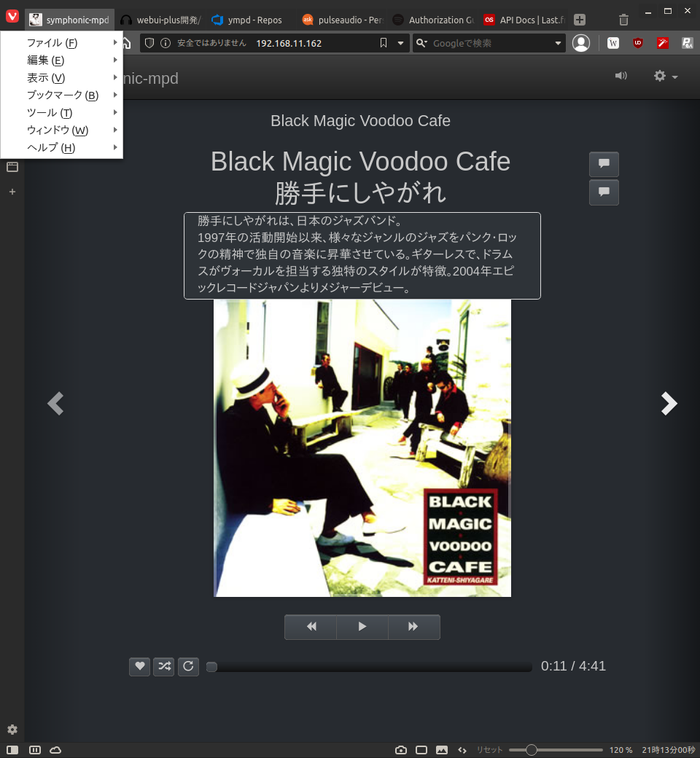Open the ファイル (F) menu
This screenshot has width=700, height=758.
pos(61,42)
